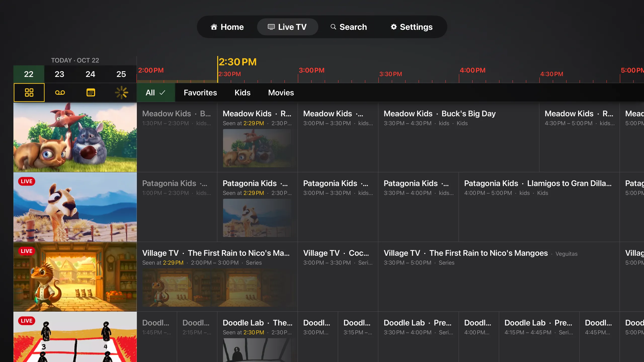This screenshot has height=362, width=644.
Task: Select the All channel filter
Action: point(156,93)
